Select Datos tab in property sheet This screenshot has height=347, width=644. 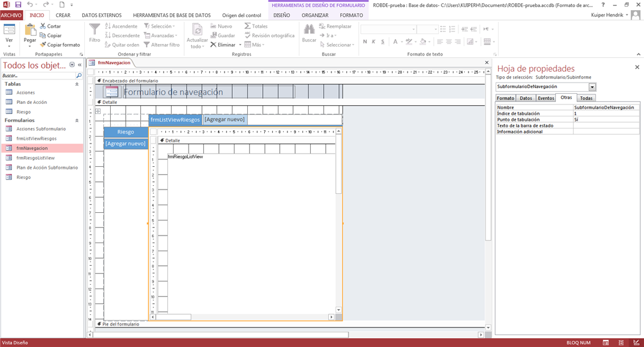coord(526,98)
